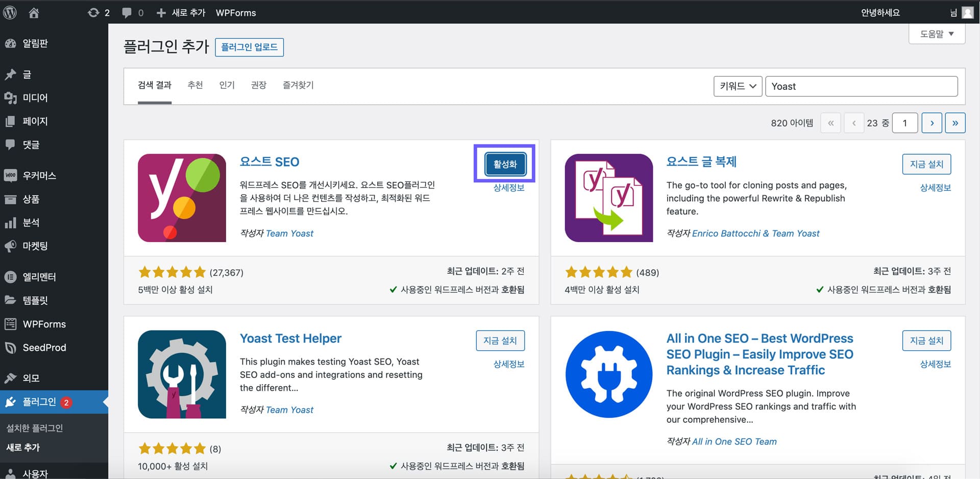Open the user avatar in top right
The height and width of the screenshot is (479, 980).
(x=967, y=12)
